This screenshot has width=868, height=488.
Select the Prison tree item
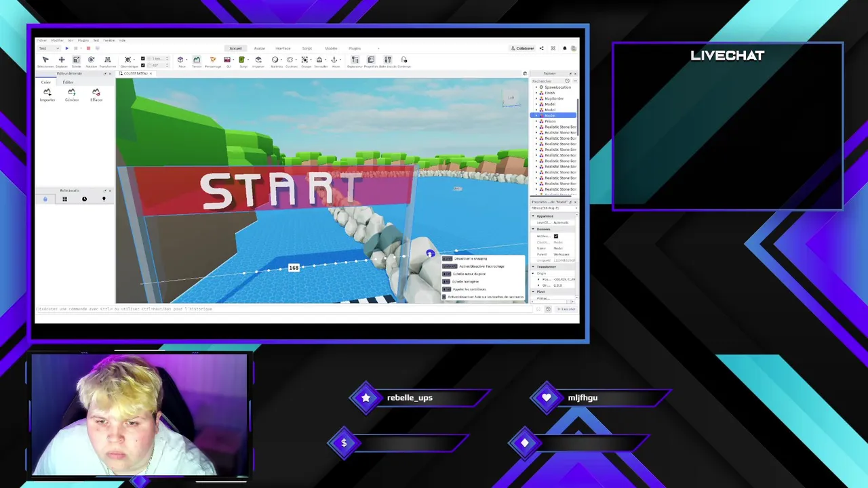click(550, 121)
